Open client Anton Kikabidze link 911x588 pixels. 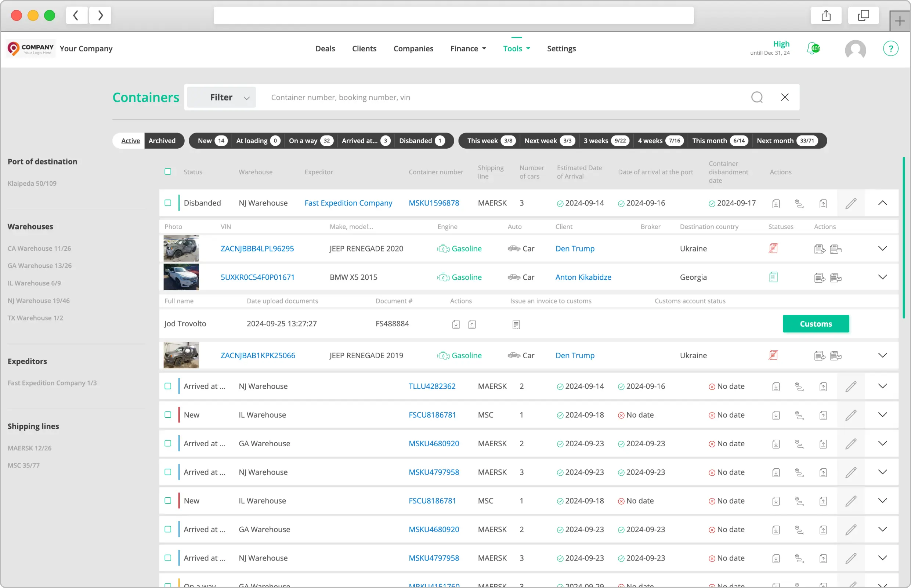tap(583, 277)
